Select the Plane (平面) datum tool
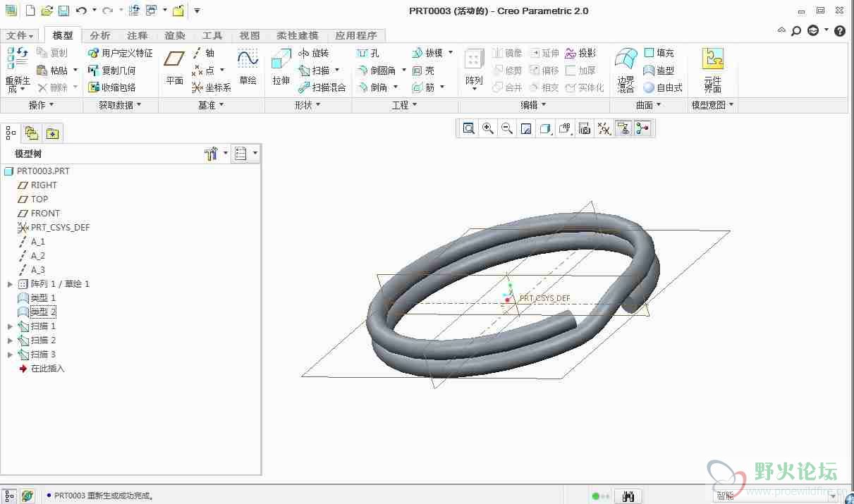This screenshot has width=854, height=504. (x=174, y=68)
